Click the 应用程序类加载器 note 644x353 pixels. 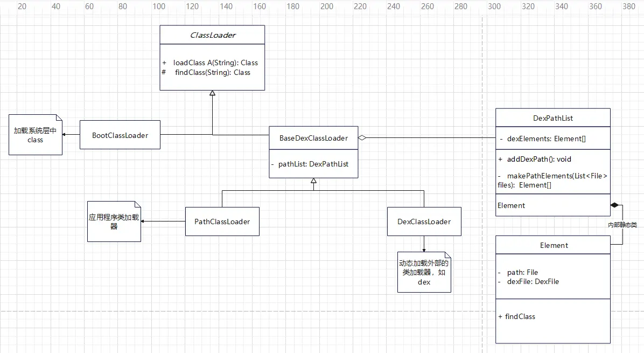(x=114, y=222)
